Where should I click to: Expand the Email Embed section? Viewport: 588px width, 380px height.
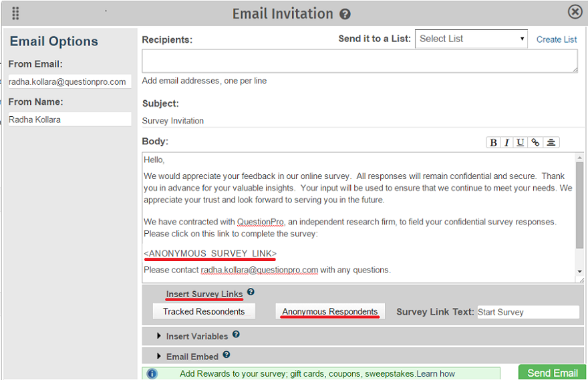[x=158, y=356]
